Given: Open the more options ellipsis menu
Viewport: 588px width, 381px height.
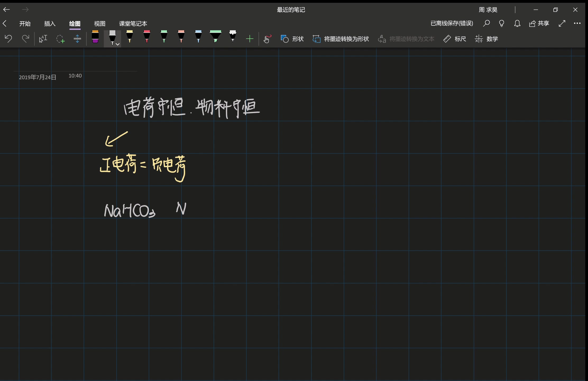Looking at the screenshot, I should click(577, 23).
